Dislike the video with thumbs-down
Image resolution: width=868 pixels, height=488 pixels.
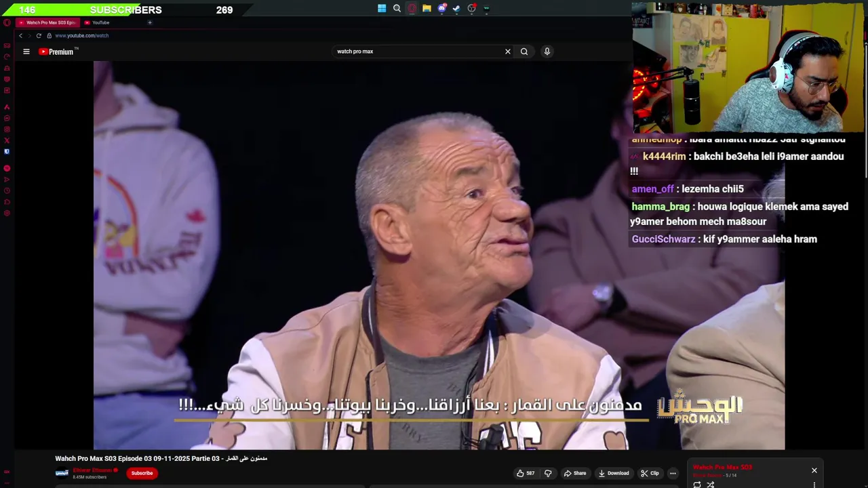[548, 473]
